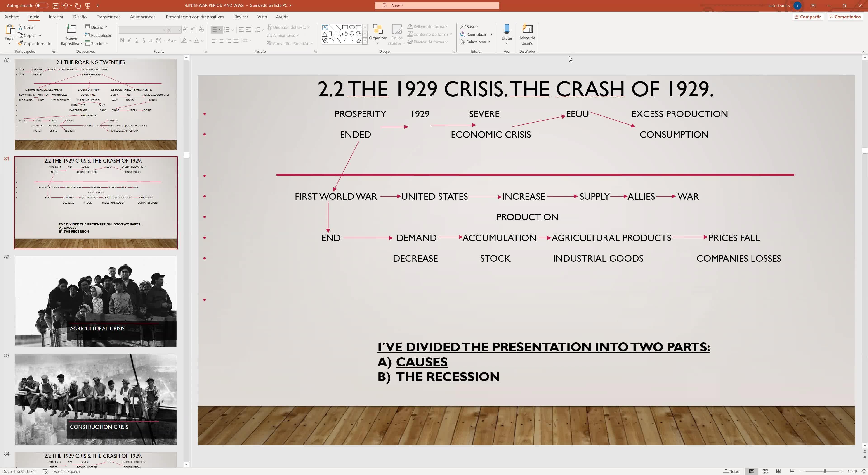Switch to reading view icon
Image resolution: width=868 pixels, height=475 pixels.
click(x=778, y=471)
